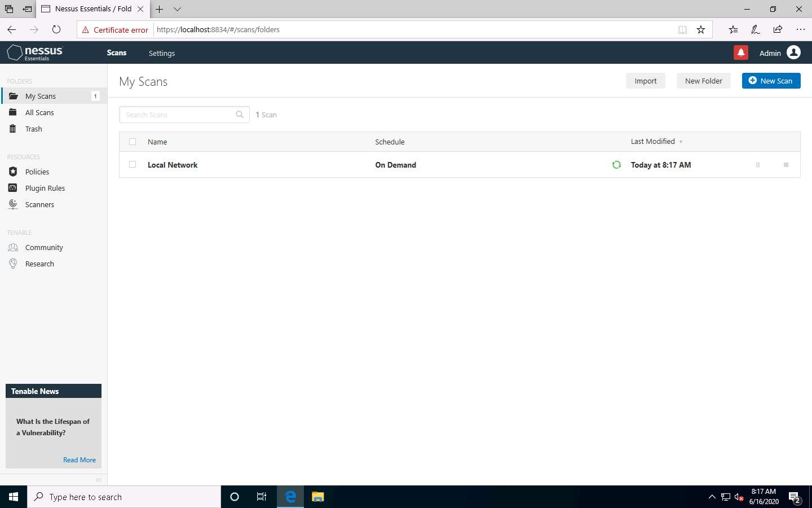Open browser Settings and more menu
812x508 pixels.
(800, 29)
